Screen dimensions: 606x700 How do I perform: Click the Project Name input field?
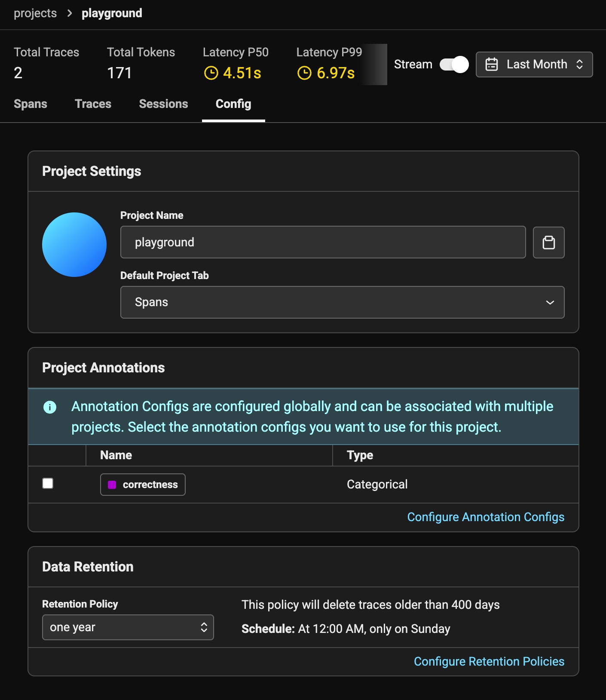point(323,243)
